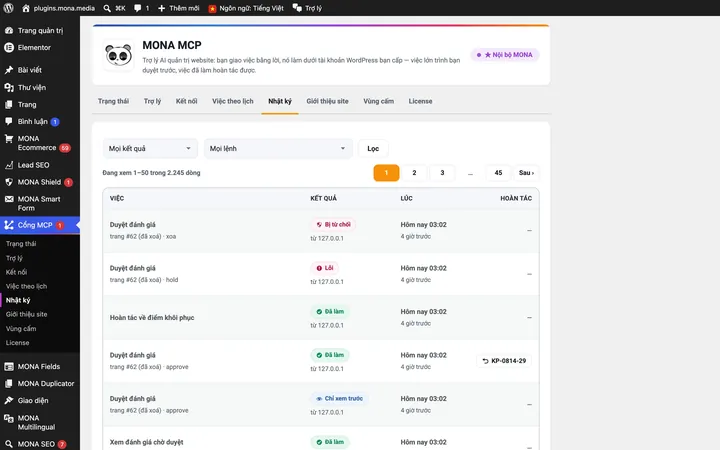The height and width of the screenshot is (450, 720).
Task: Switch to the Vùng cấm tab
Action: (378, 101)
